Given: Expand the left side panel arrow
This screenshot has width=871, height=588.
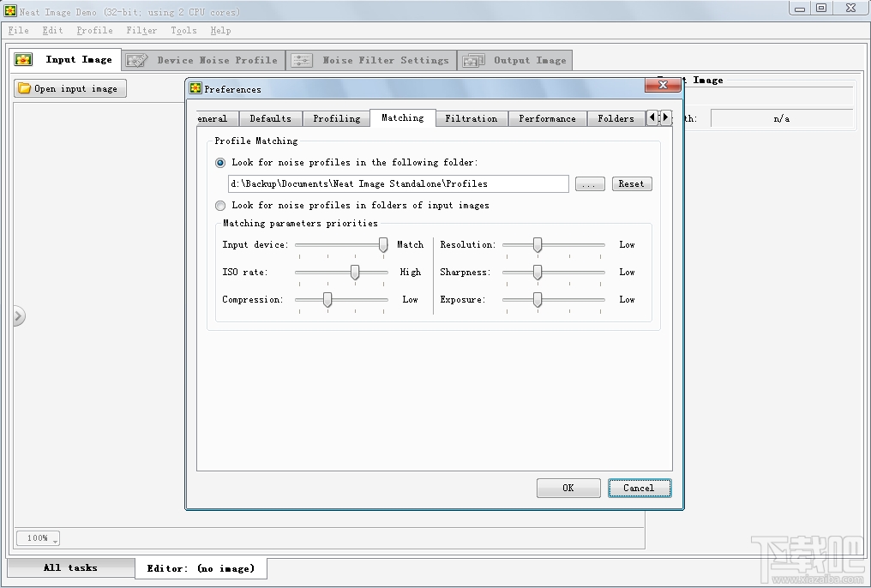Looking at the screenshot, I should pyautogui.click(x=18, y=316).
